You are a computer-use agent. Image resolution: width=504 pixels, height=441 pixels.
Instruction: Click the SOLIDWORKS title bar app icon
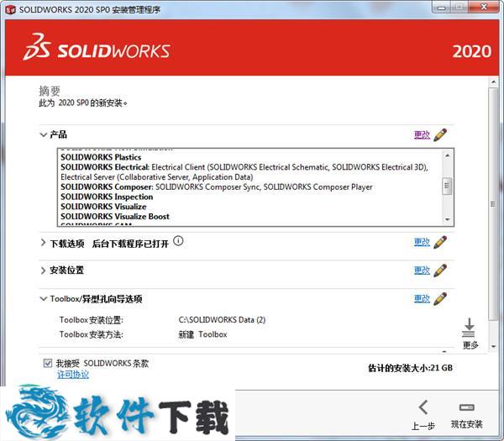[x=10, y=9]
